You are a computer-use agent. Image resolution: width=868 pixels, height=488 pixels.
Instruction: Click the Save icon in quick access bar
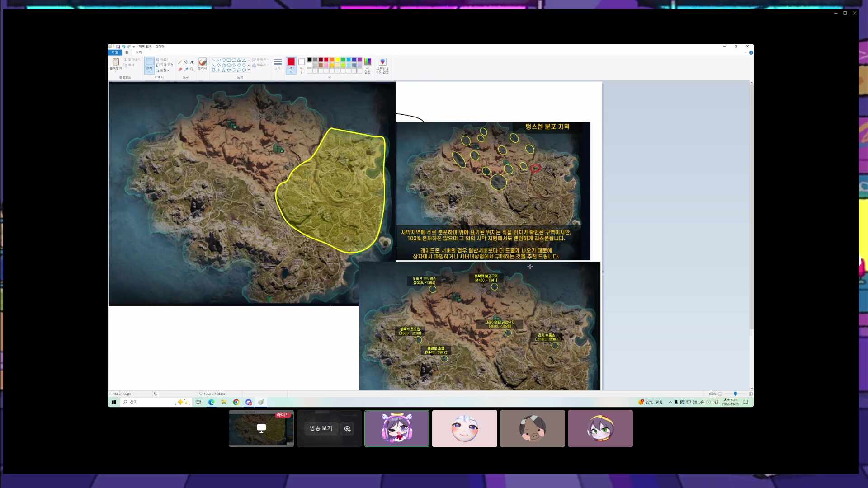pos(118,47)
